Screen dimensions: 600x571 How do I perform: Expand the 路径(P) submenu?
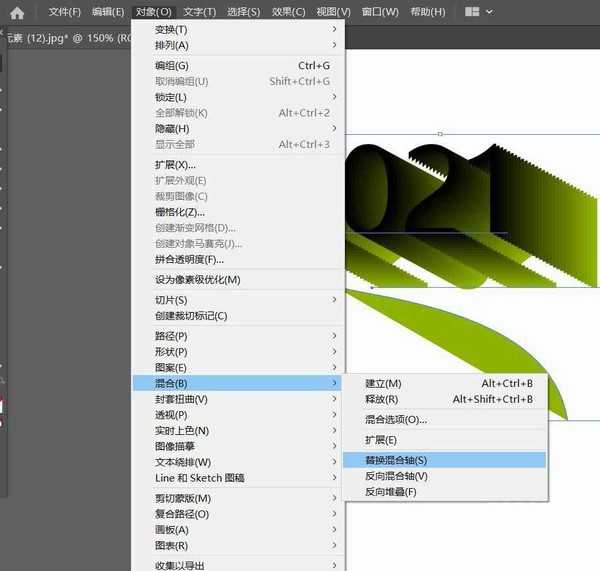point(171,335)
